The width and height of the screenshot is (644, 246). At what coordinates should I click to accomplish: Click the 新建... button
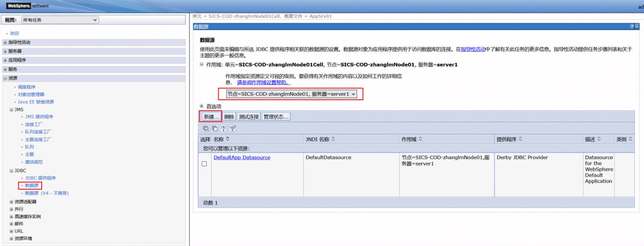click(x=211, y=117)
